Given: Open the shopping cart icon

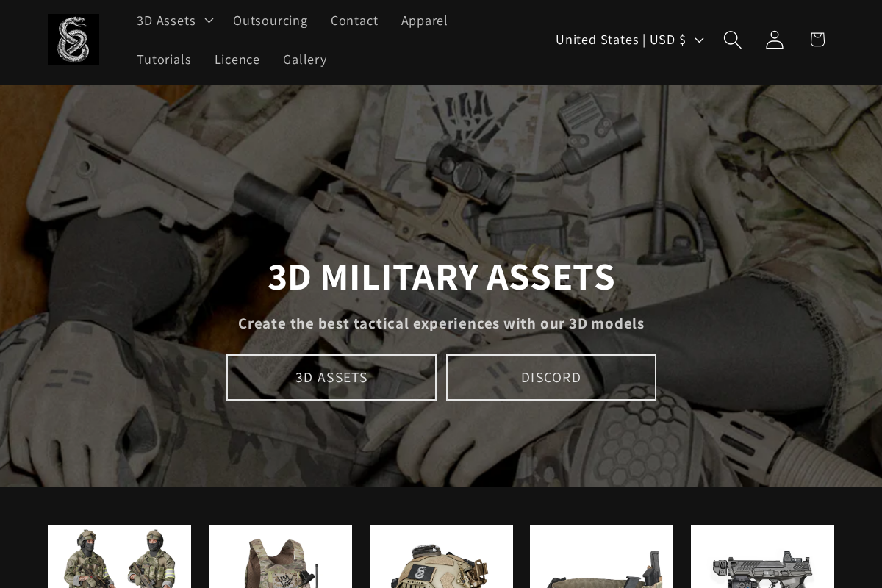Looking at the screenshot, I should [x=817, y=40].
